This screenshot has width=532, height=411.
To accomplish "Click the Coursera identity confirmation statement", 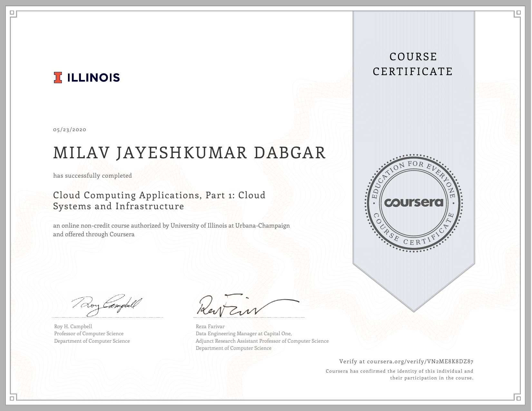I will 400,375.
